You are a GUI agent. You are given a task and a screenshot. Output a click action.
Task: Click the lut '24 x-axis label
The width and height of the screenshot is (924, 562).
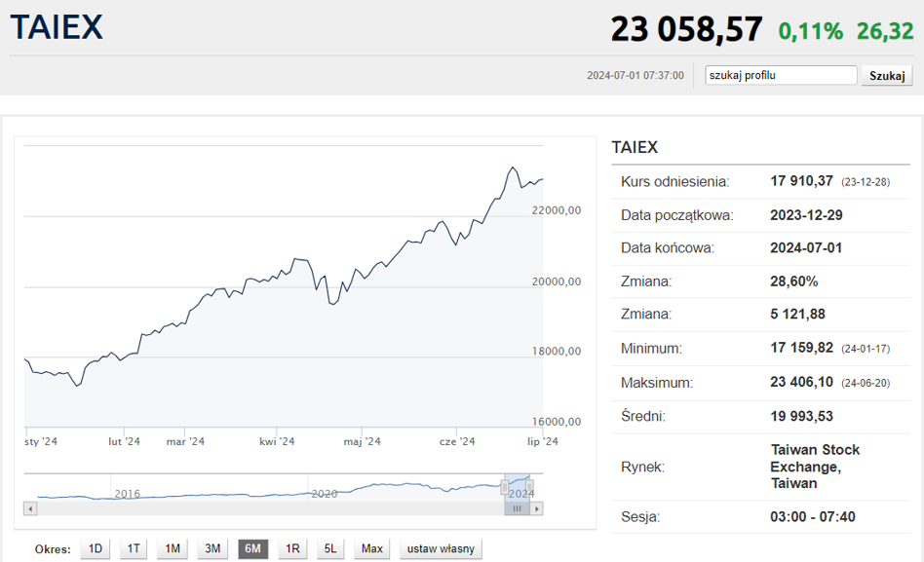tap(125, 441)
